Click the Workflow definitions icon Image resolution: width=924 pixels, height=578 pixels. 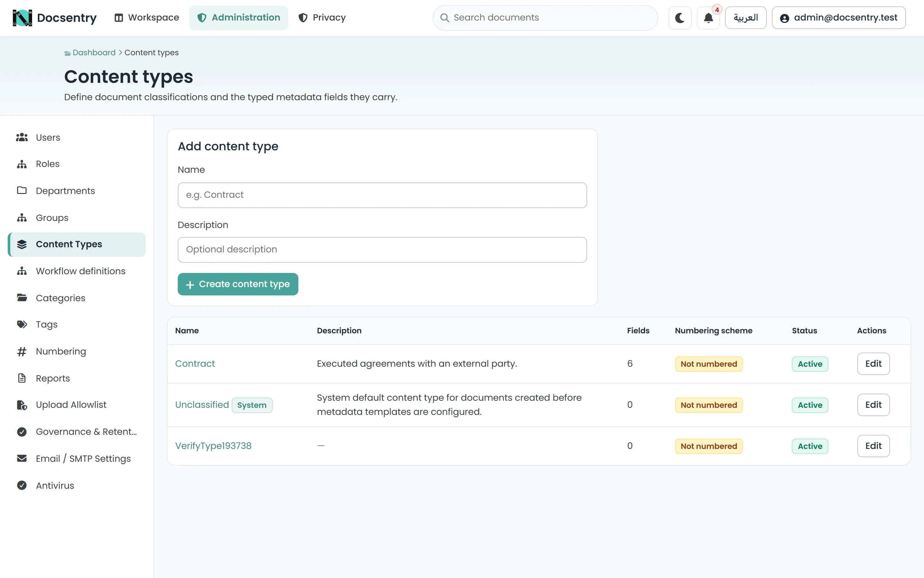click(22, 271)
